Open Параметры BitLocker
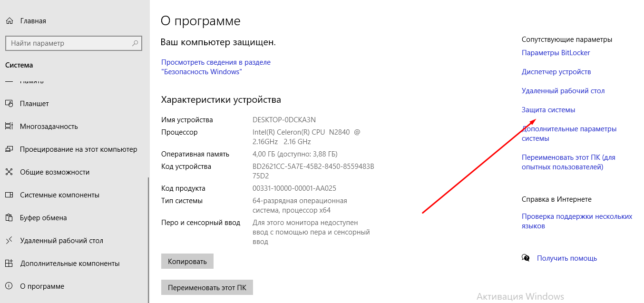The image size is (644, 303). coord(556,52)
